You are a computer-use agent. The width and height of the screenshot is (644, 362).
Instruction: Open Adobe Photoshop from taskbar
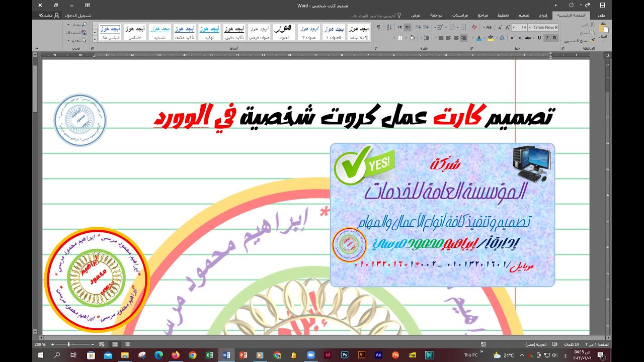[x=345, y=355]
